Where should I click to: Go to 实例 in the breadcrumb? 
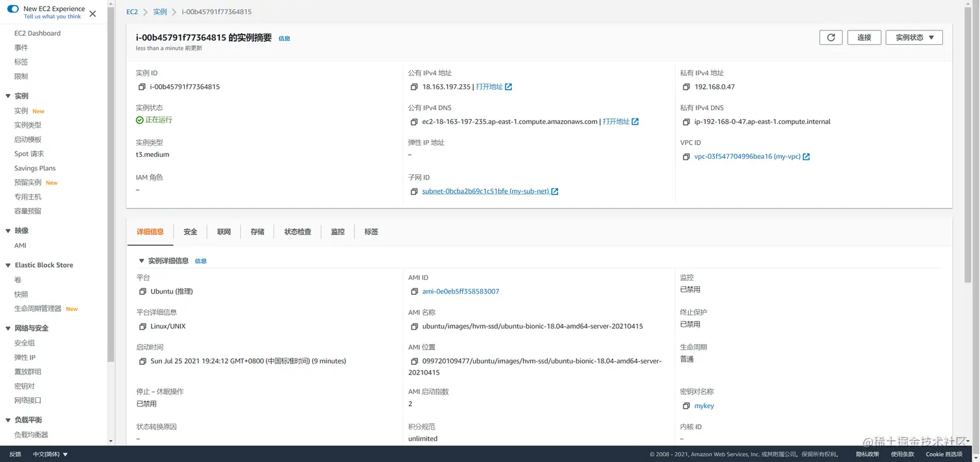[x=160, y=12]
